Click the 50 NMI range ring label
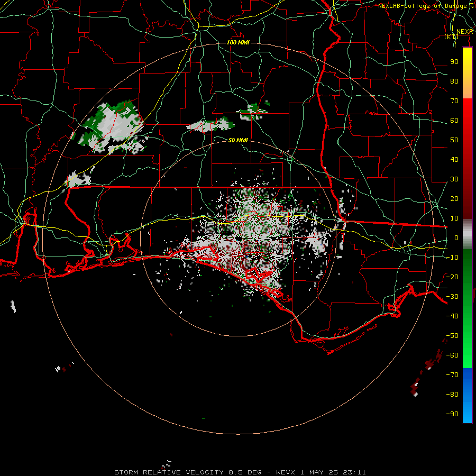476x476 pixels. [x=238, y=140]
